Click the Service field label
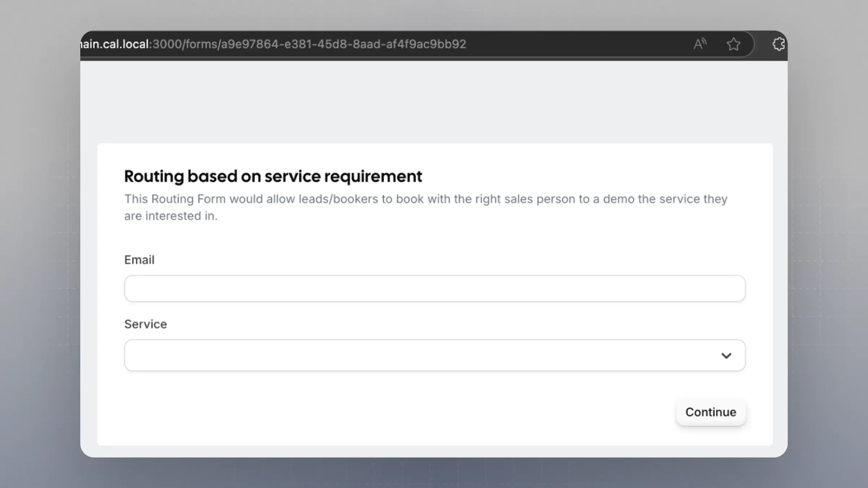 click(145, 324)
